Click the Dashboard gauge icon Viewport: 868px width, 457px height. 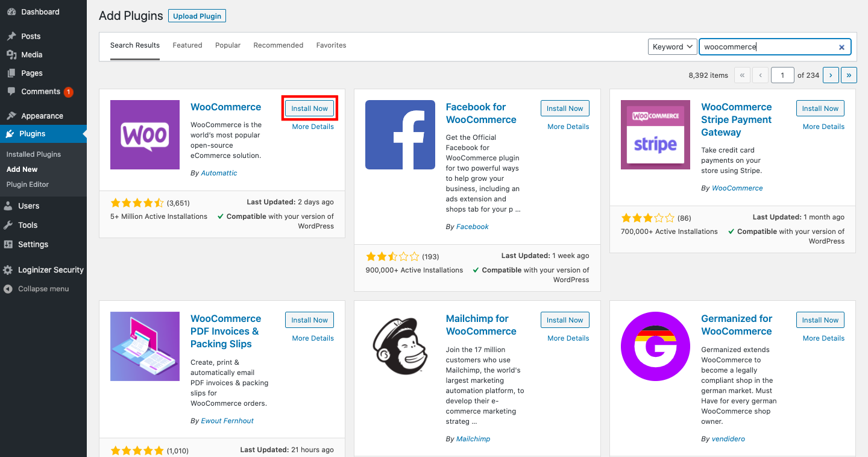point(11,12)
